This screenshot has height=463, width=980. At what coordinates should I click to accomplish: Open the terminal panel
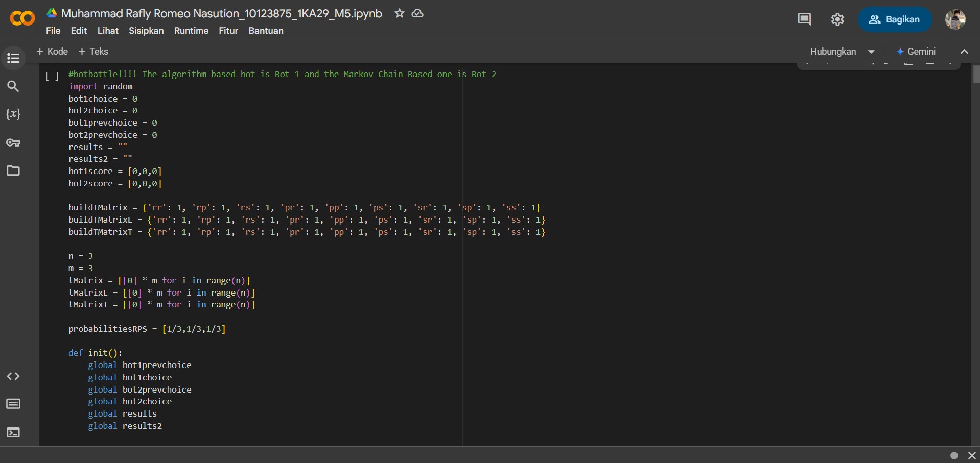point(13,432)
